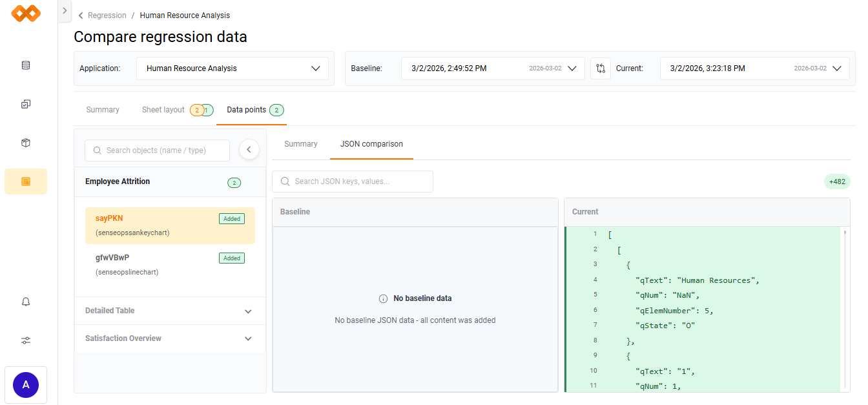The image size is (868, 405).
Task: Open settings using the sliders icon
Action: coord(25,340)
